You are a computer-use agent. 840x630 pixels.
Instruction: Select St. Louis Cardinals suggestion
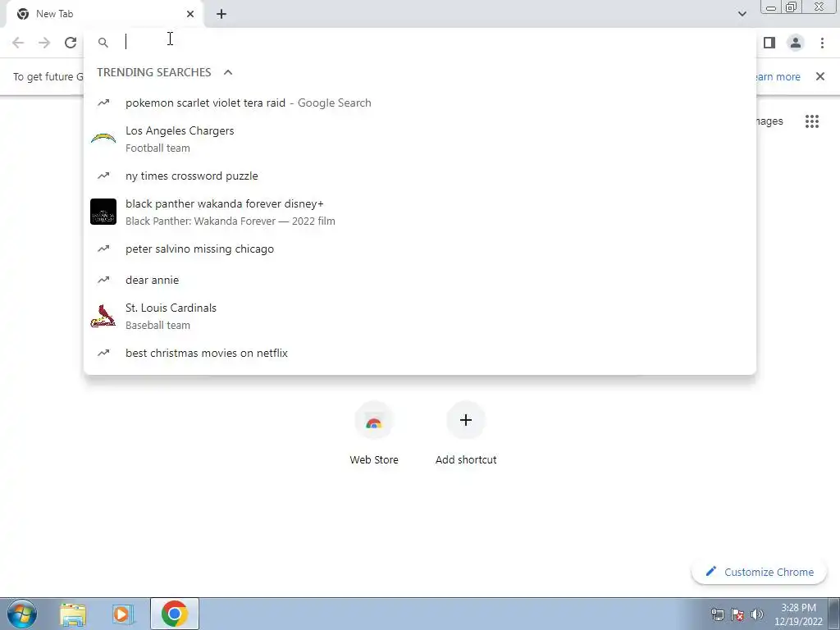coord(420,316)
